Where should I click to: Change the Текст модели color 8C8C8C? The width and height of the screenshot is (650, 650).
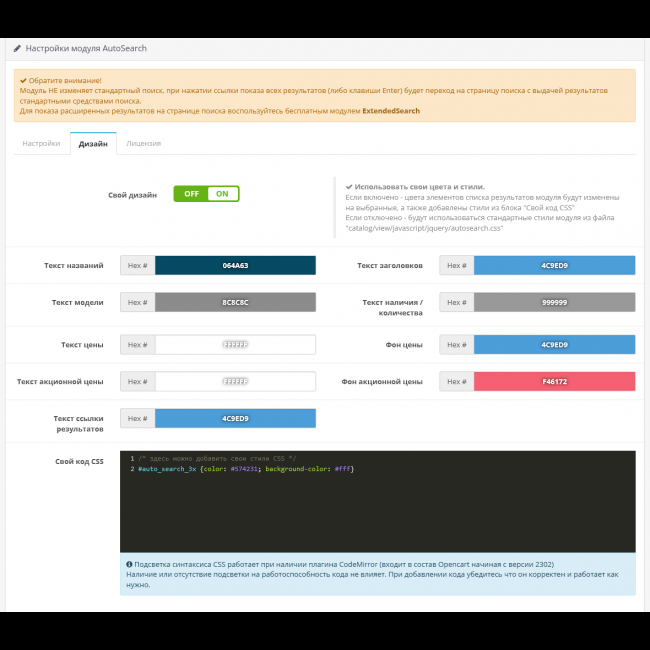point(235,302)
